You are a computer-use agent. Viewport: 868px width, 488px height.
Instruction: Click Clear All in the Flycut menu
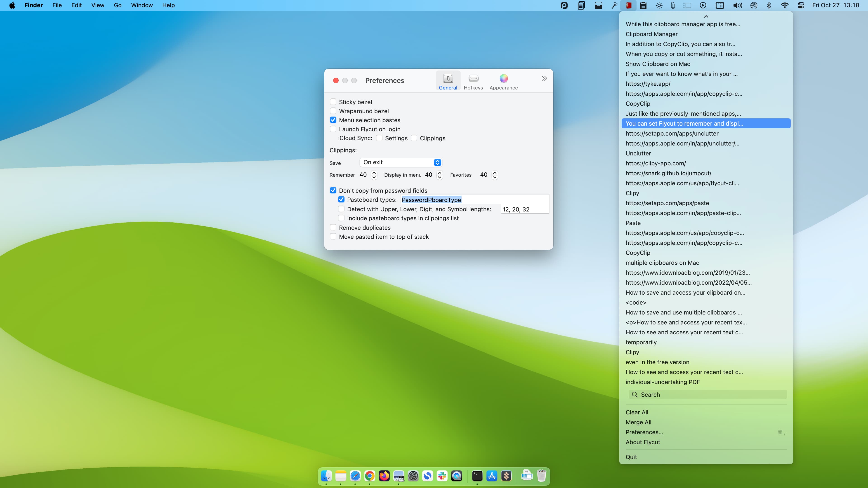pyautogui.click(x=637, y=412)
